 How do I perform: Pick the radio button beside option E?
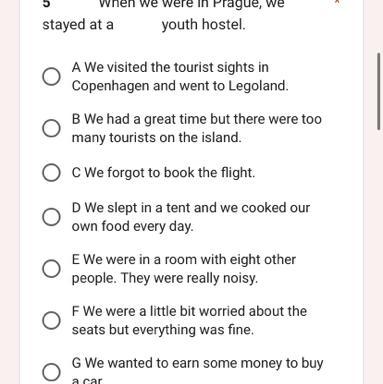click(51, 269)
